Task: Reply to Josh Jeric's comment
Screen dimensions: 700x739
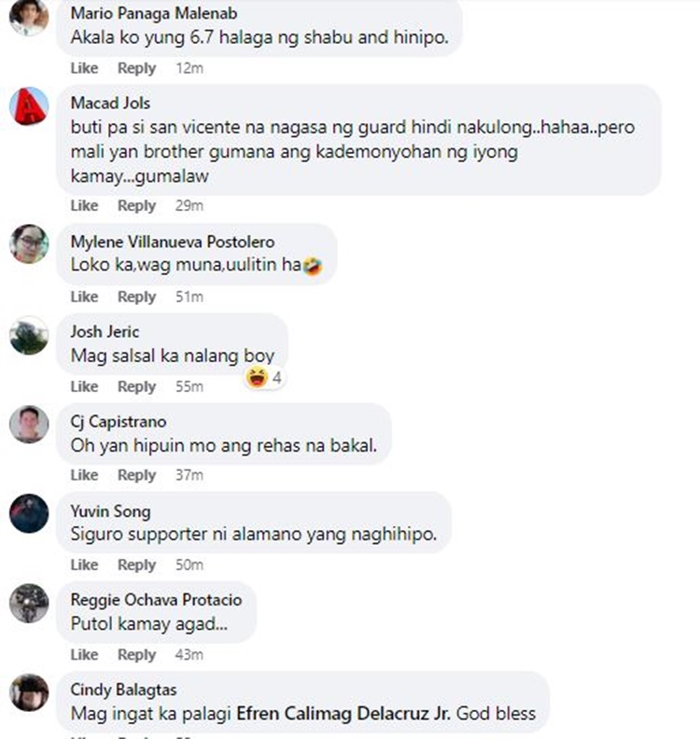Action: [x=136, y=386]
